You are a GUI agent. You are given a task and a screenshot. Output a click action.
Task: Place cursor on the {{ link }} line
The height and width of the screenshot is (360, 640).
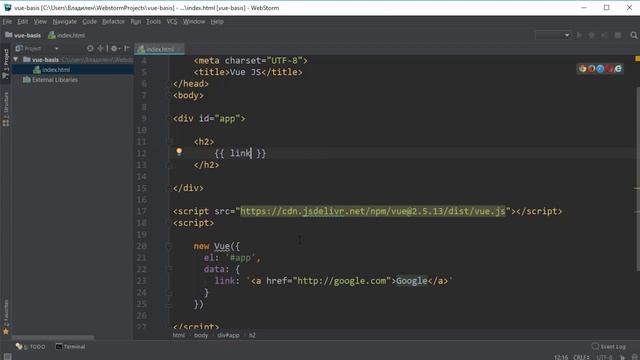tap(240, 153)
